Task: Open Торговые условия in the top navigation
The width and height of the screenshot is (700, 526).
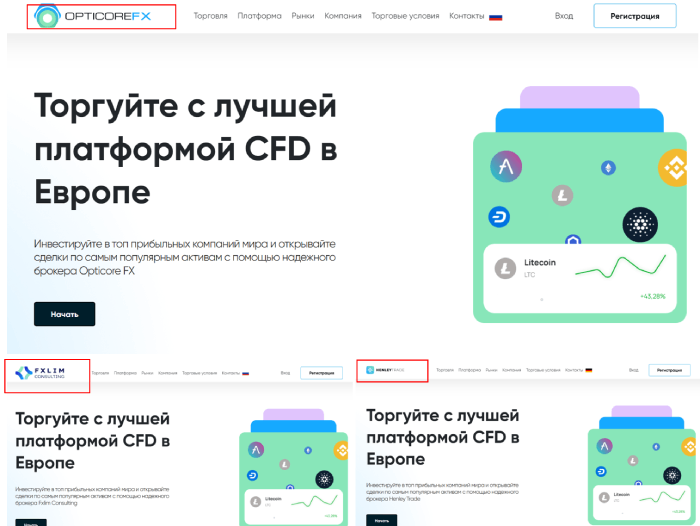Action: [x=405, y=16]
